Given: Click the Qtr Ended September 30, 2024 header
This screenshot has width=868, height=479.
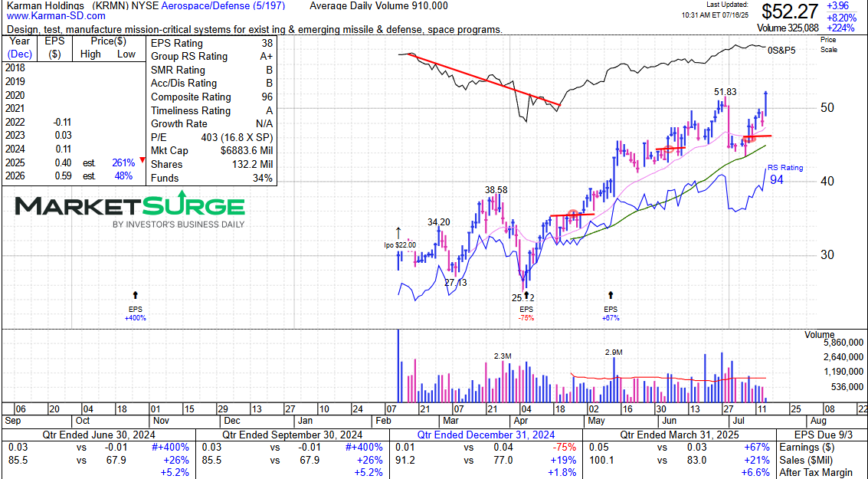Looking at the screenshot, I should point(291,434).
